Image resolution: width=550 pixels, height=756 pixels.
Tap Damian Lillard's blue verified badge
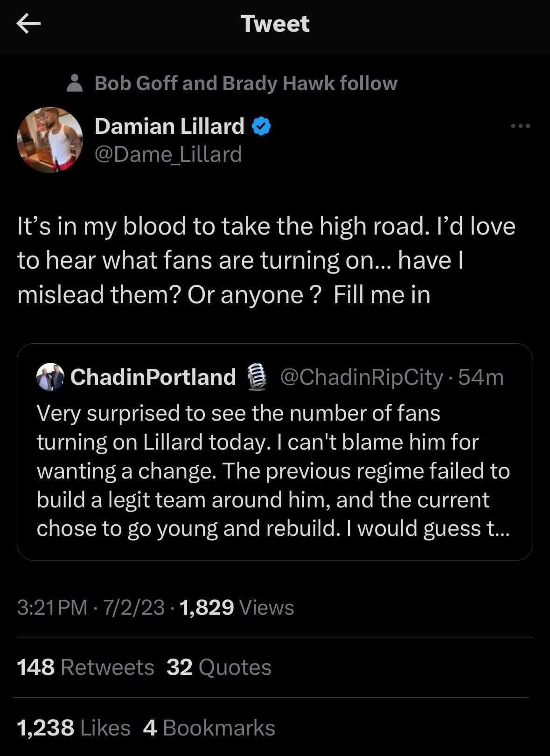point(261,126)
